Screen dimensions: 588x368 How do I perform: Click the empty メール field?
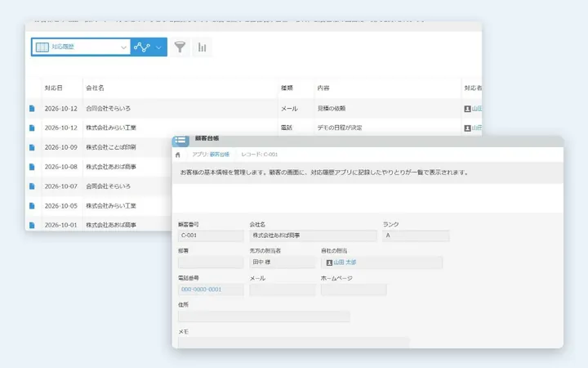point(283,289)
